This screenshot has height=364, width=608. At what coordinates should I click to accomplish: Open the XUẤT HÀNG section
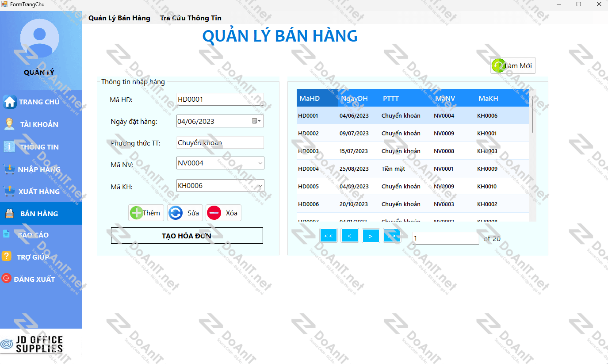[41, 192]
